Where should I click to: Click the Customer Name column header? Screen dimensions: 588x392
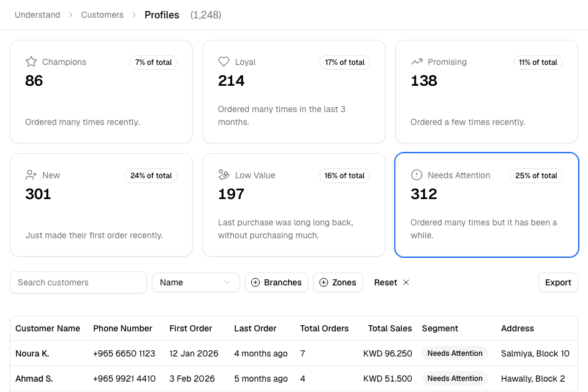pyautogui.click(x=48, y=328)
